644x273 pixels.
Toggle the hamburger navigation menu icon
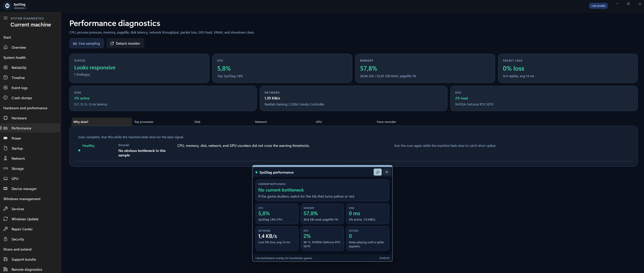point(6,18)
